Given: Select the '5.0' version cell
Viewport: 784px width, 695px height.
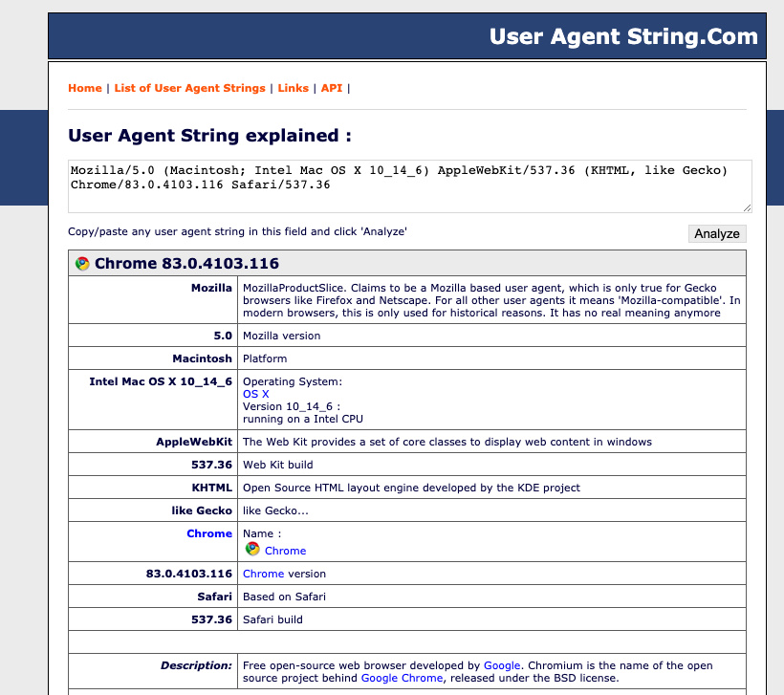Looking at the screenshot, I should [223, 336].
